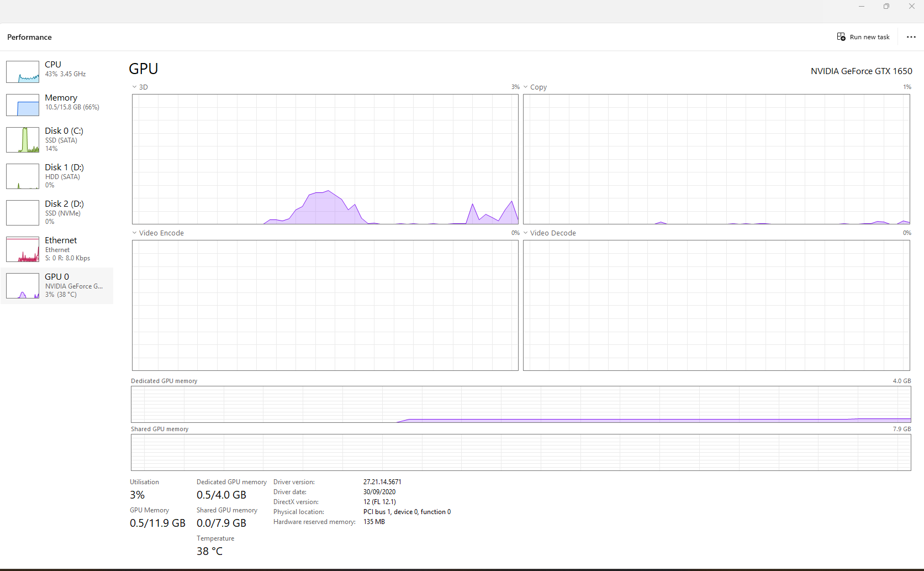Image resolution: width=924 pixels, height=571 pixels.
Task: Select the CPU usage thumbnail graph
Action: 23,72
